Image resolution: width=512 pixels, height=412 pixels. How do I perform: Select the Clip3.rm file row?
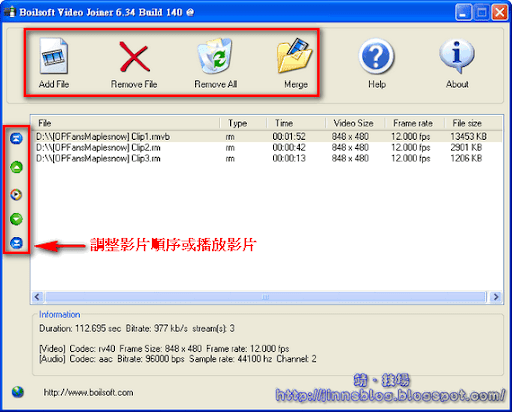(266, 158)
